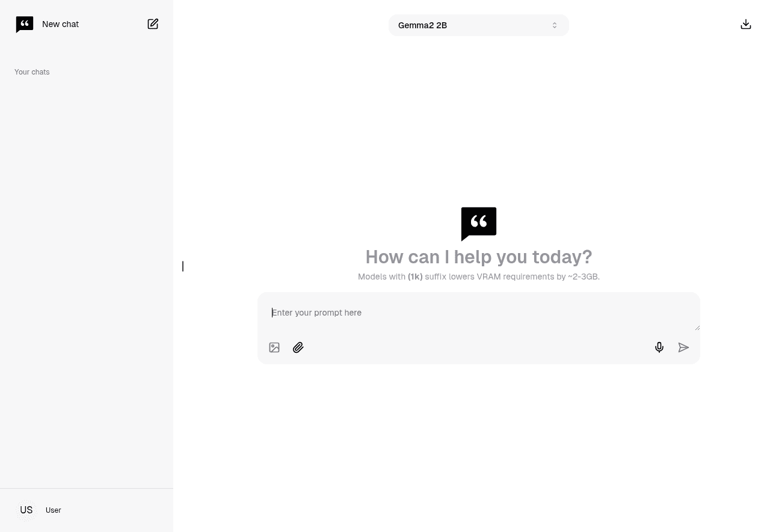Open the Gemma2 2B model dropdown
The height and width of the screenshot is (532, 770).
[x=479, y=25]
